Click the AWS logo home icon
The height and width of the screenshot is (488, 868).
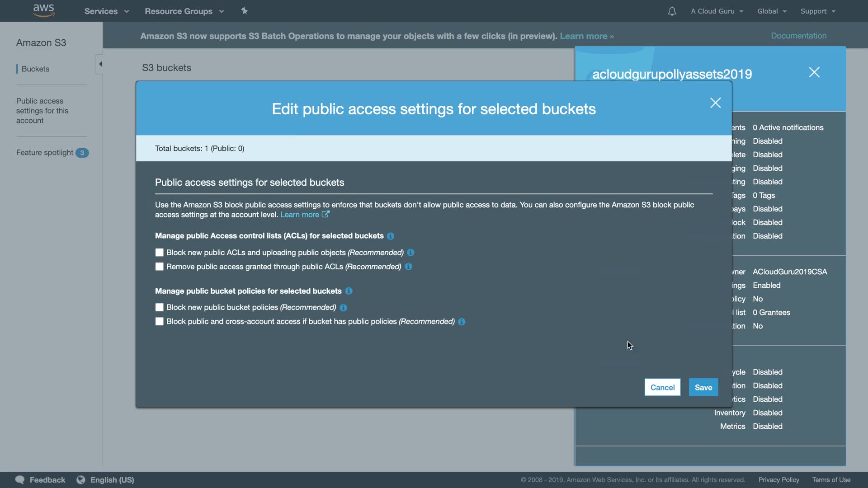click(43, 11)
